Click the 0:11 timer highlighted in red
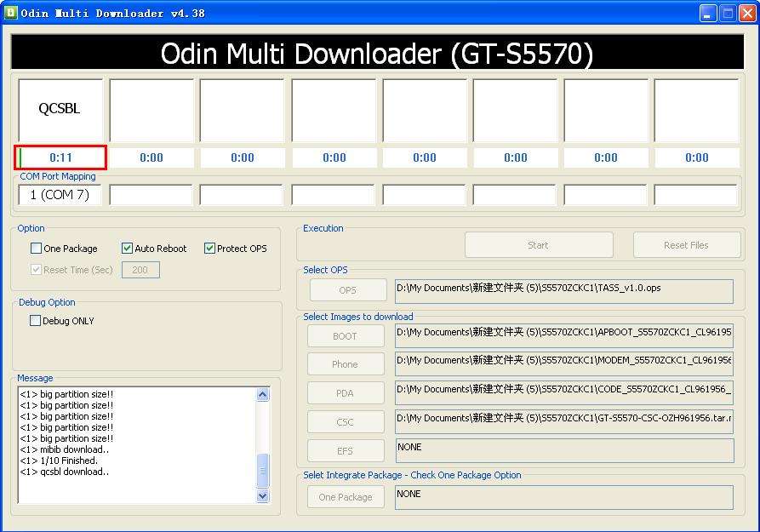Screen dimensions: 760x532 pyautogui.click(x=60, y=157)
